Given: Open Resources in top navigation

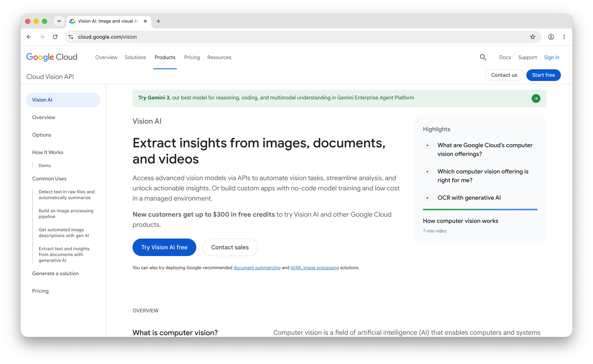Looking at the screenshot, I should click(x=219, y=57).
